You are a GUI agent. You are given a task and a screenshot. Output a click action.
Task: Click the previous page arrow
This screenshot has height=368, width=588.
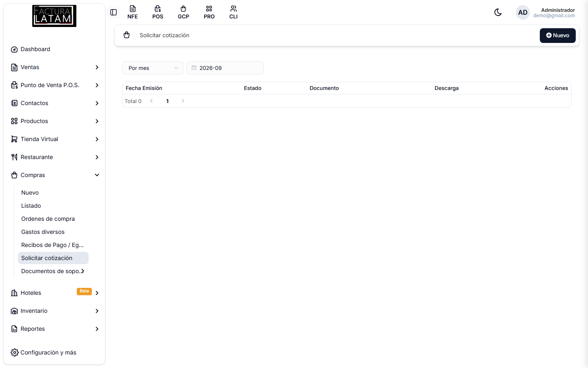coord(151,101)
